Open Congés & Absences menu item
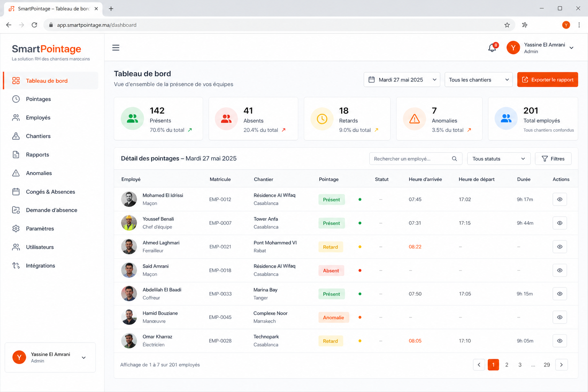 point(51,192)
